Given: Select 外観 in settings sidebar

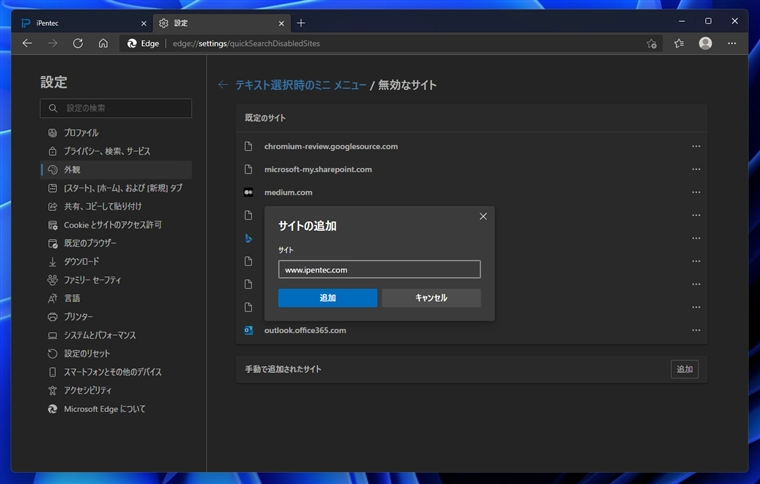Looking at the screenshot, I should pos(116,170).
